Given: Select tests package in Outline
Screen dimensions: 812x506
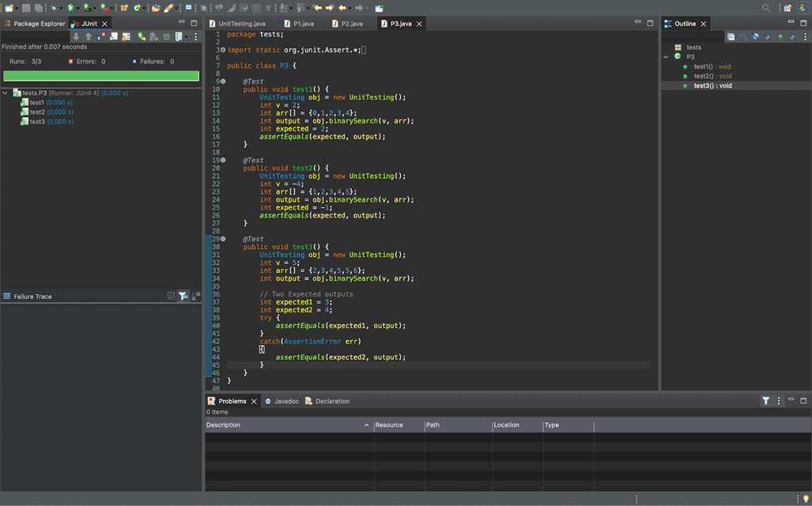Looking at the screenshot, I should (x=688, y=47).
